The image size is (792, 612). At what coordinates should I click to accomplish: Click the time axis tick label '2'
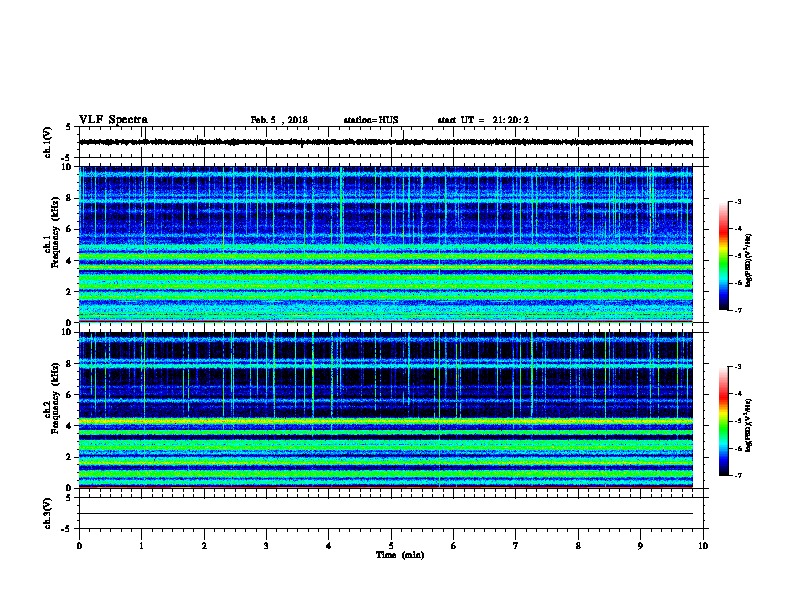click(x=204, y=546)
